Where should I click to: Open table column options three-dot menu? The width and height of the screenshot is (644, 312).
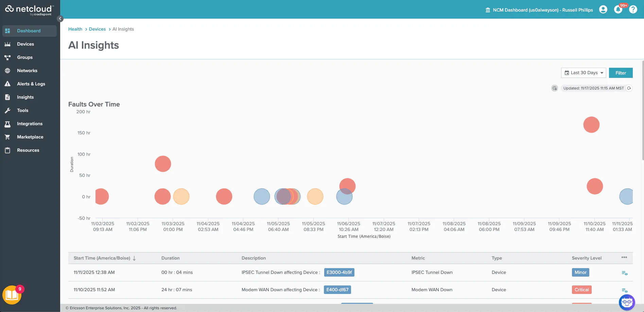[x=624, y=257]
